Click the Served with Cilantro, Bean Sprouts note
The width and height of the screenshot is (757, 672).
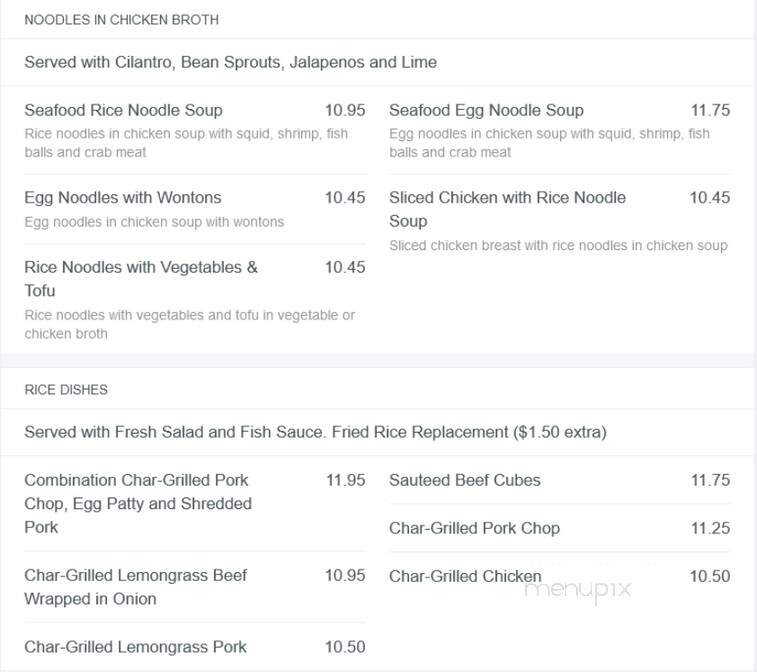click(x=231, y=62)
